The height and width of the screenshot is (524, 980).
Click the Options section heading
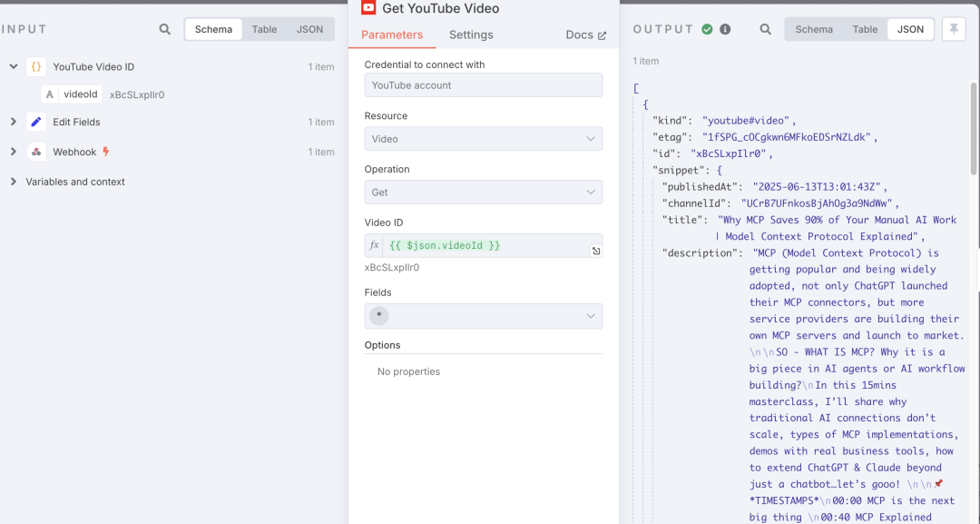(x=383, y=345)
